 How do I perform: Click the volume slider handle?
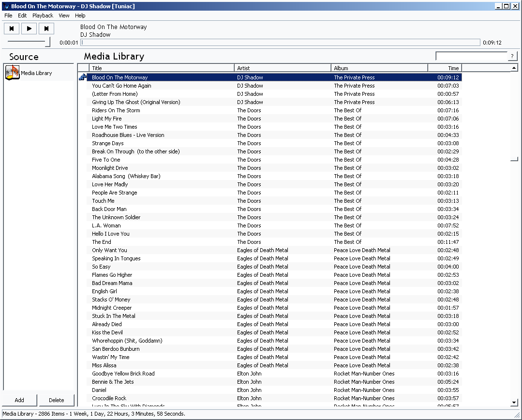[47, 42]
